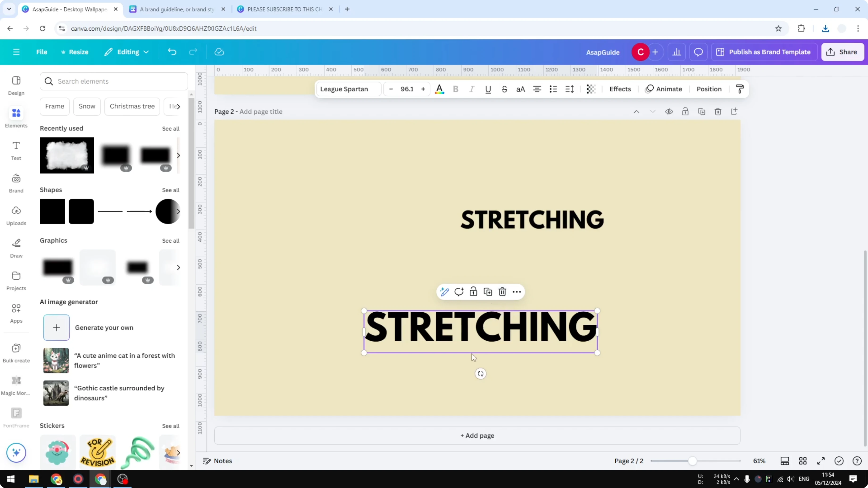Expand more shapes arrow
The image size is (868, 488).
pos(178,211)
